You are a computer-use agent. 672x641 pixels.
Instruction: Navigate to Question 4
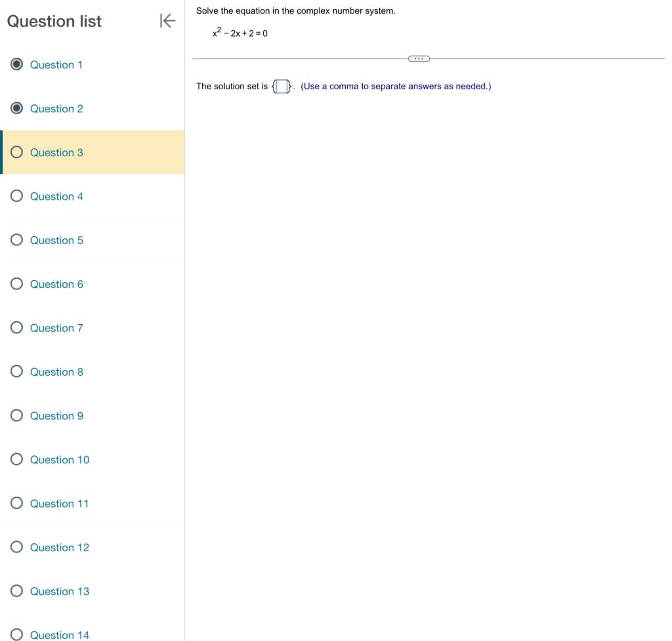pos(56,196)
